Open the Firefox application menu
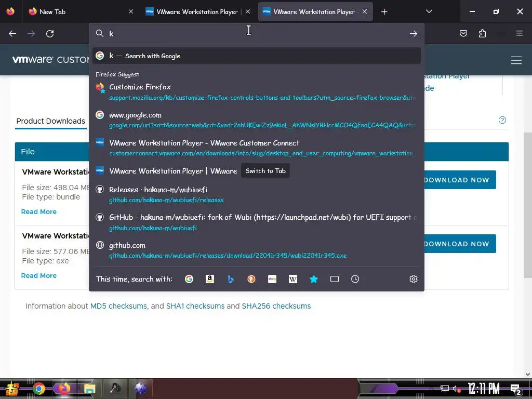This screenshot has width=532, height=399. (520, 33)
